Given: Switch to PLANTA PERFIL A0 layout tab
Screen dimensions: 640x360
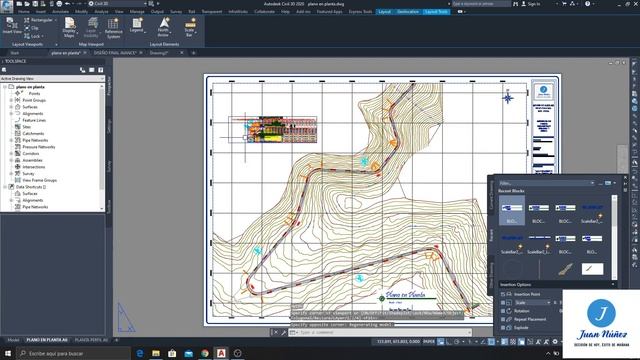Looking at the screenshot, I should [91, 340].
